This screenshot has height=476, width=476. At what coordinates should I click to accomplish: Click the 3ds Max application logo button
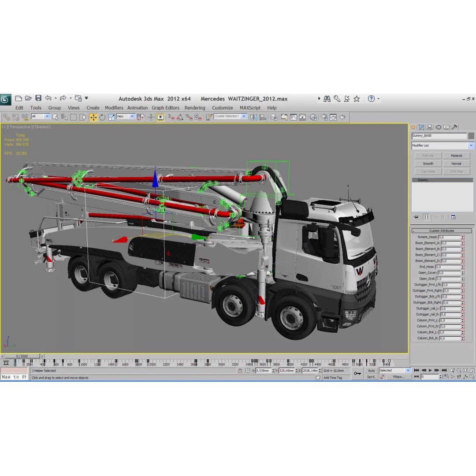(x=5, y=100)
